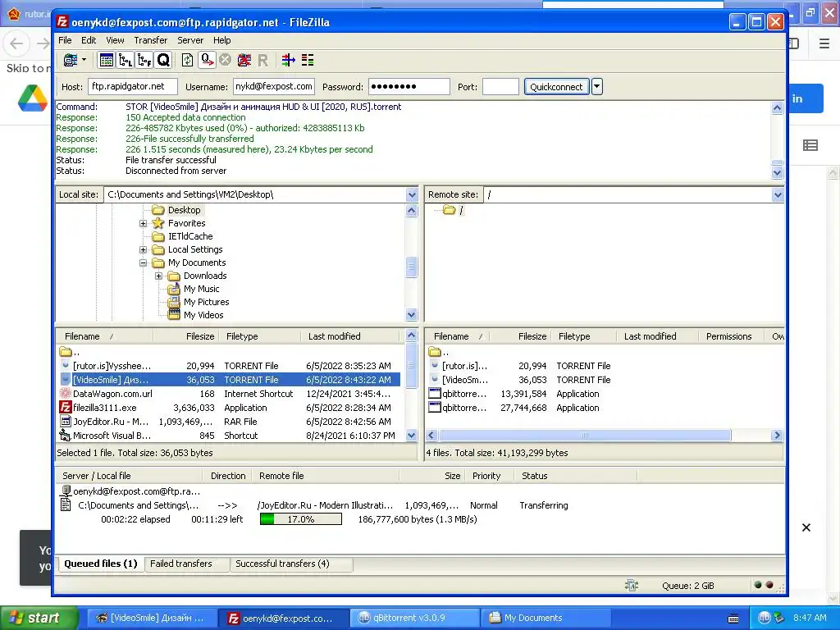This screenshot has width=840, height=630.
Task: Click into the Host input field
Action: [132, 87]
